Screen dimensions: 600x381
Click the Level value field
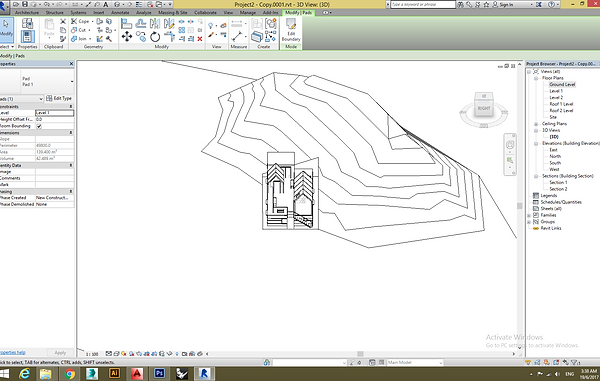[55, 113]
